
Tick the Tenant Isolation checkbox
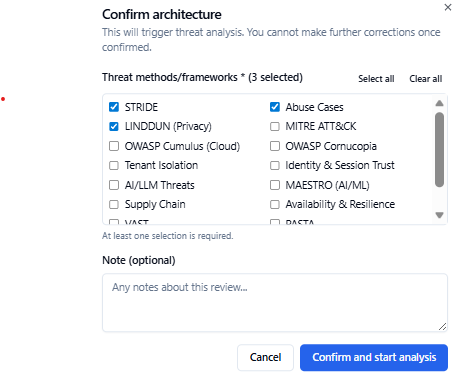point(114,165)
